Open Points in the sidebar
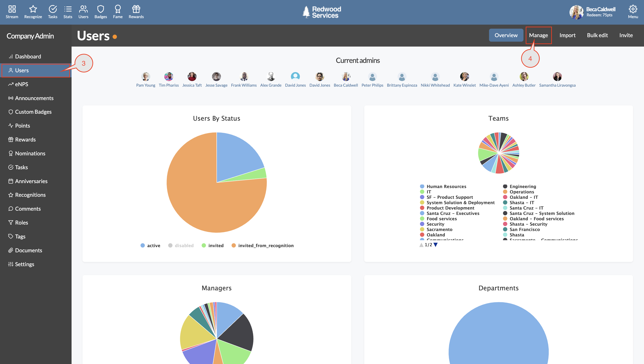The image size is (644, 364). [36, 125]
